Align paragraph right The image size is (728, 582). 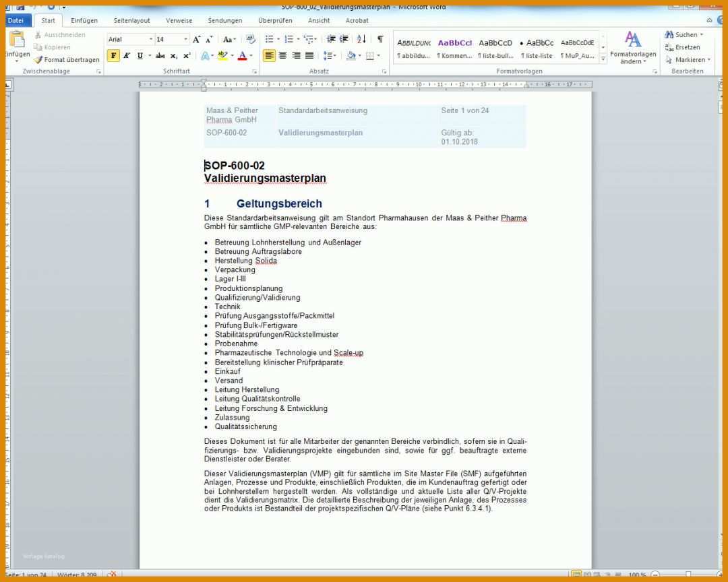296,56
